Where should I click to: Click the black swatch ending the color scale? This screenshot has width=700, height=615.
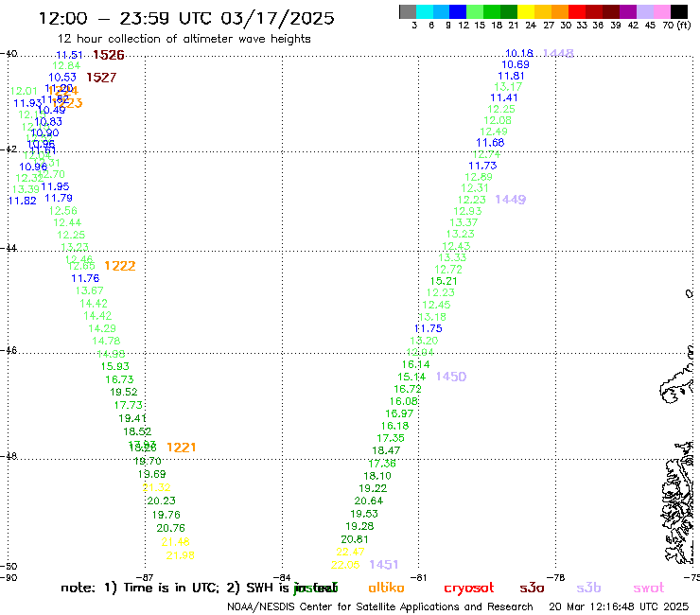(x=678, y=11)
